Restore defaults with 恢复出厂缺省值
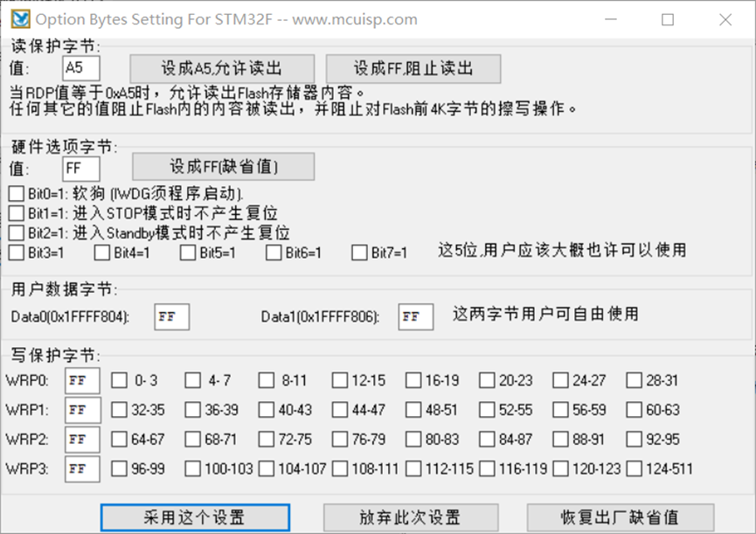 pyautogui.click(x=620, y=517)
